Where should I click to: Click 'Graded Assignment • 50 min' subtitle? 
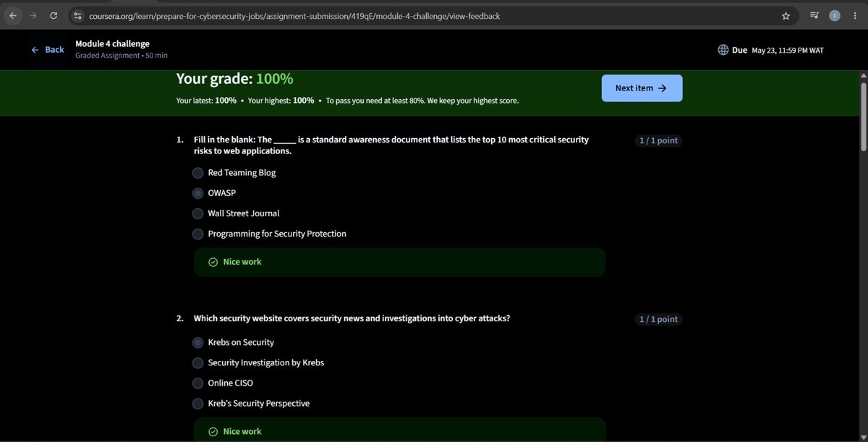coord(122,56)
